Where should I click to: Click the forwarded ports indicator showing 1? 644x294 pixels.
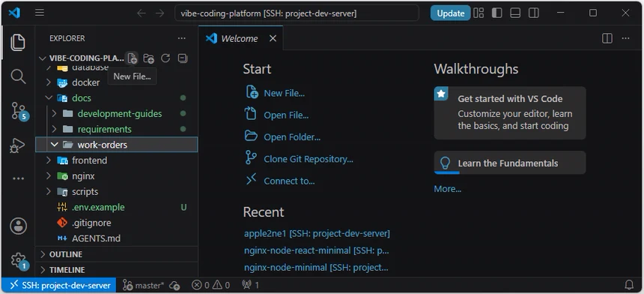tap(251, 285)
